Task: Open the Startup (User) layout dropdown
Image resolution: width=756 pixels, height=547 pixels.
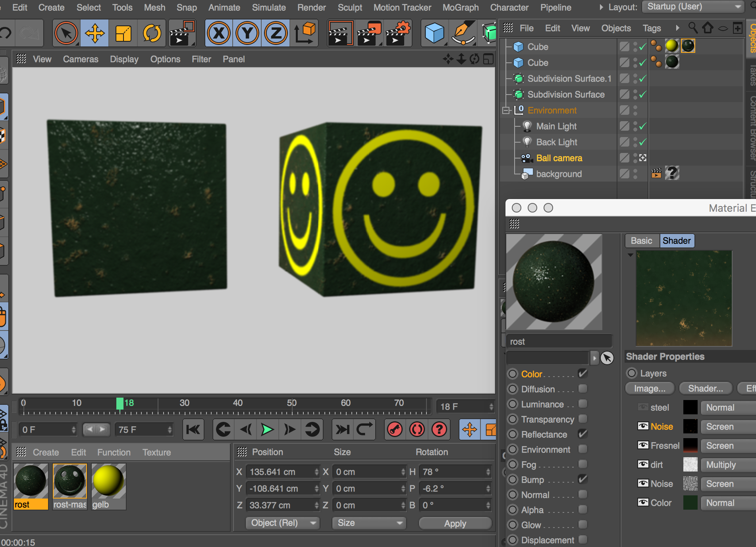Action: point(693,7)
